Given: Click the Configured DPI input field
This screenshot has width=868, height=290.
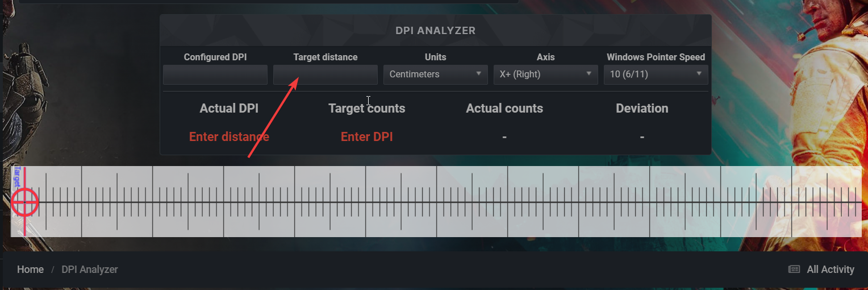Looking at the screenshot, I should click(x=215, y=74).
